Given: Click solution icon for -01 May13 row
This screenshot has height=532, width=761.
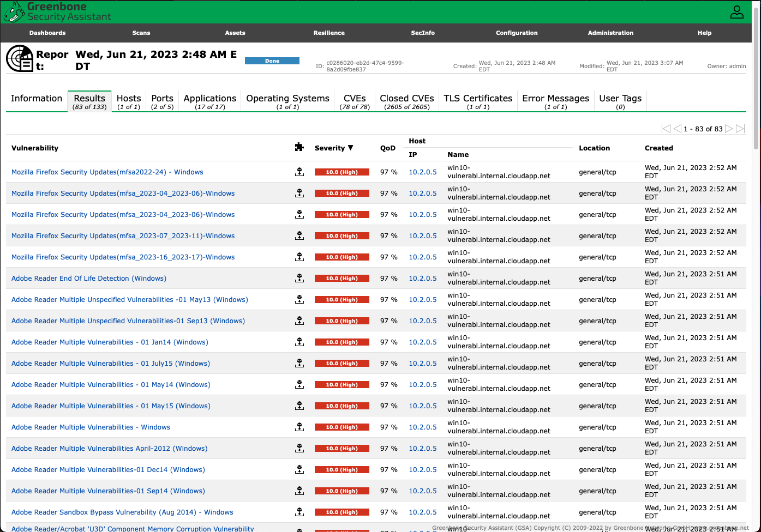Looking at the screenshot, I should click(x=299, y=299).
